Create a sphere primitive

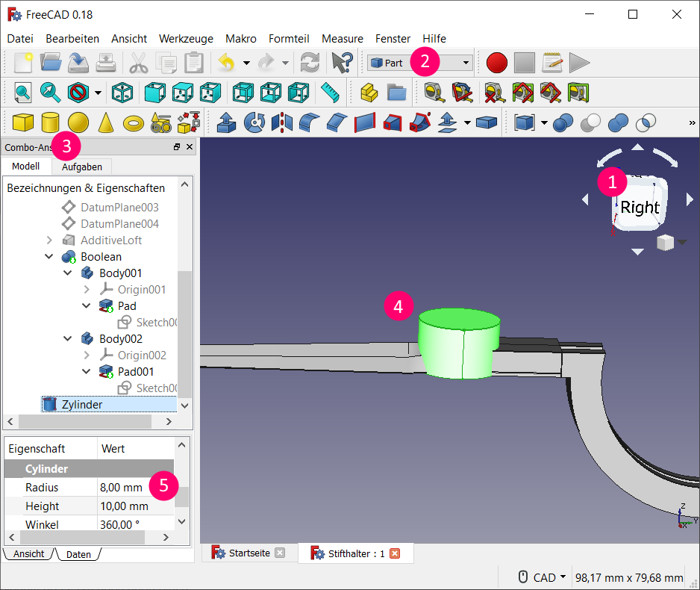pos(78,122)
